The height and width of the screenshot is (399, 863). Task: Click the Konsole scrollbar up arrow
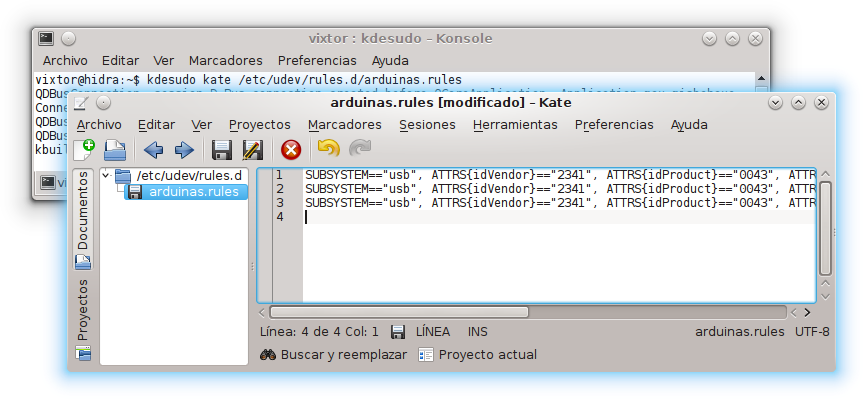coord(761,79)
